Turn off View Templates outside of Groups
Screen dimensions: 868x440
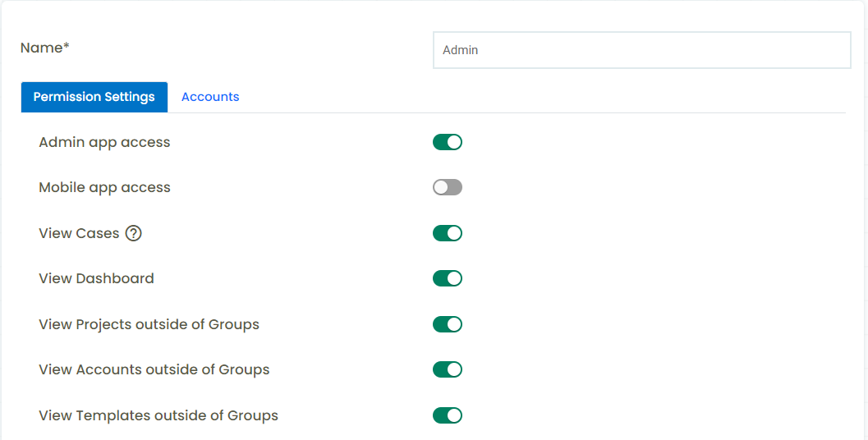(x=448, y=415)
